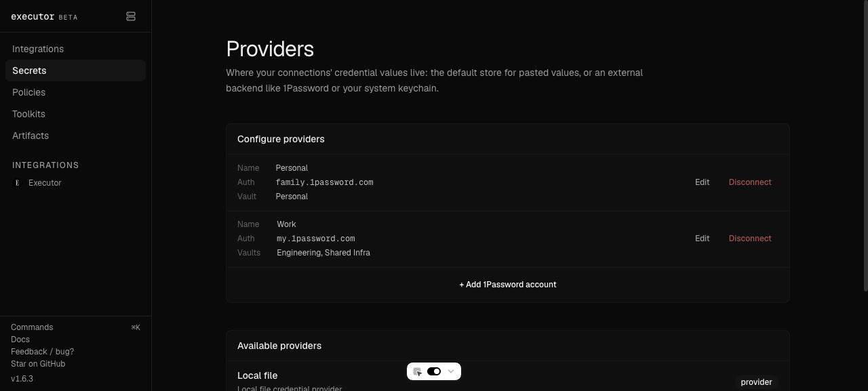This screenshot has width=868, height=391.
Task: Open Toolkits from the sidebar
Action: click(x=75, y=114)
